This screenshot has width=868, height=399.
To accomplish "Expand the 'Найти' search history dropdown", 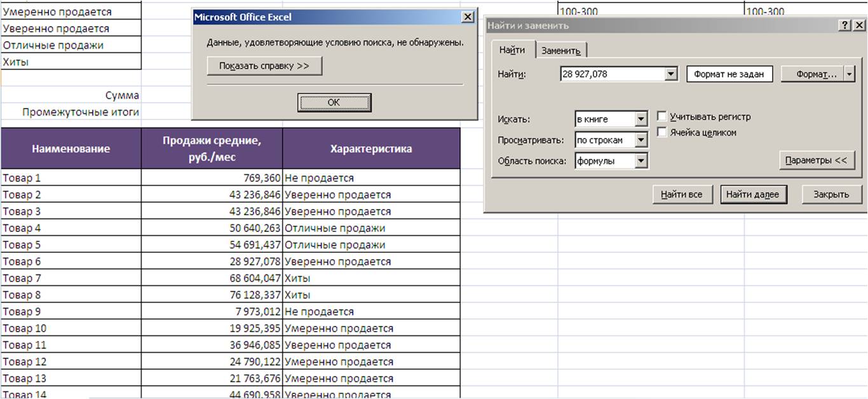I will [671, 74].
